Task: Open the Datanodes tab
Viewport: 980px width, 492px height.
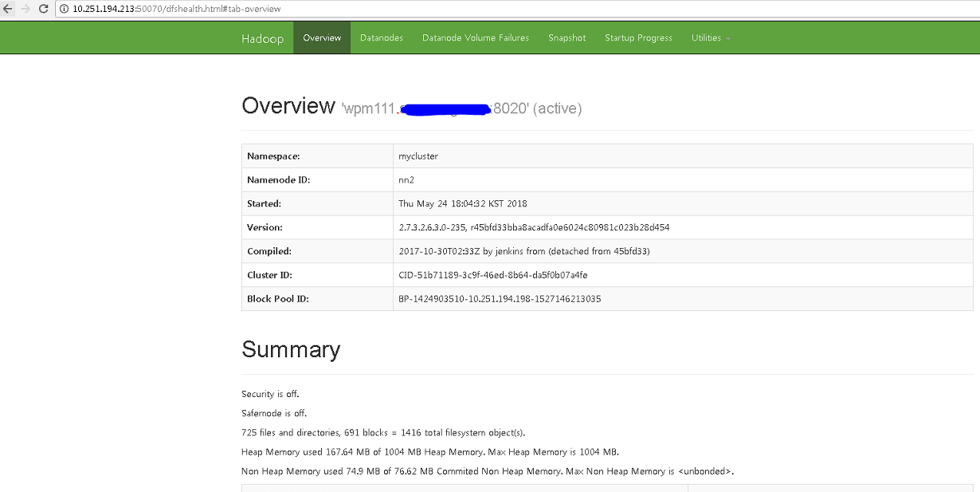Action: coord(381,37)
